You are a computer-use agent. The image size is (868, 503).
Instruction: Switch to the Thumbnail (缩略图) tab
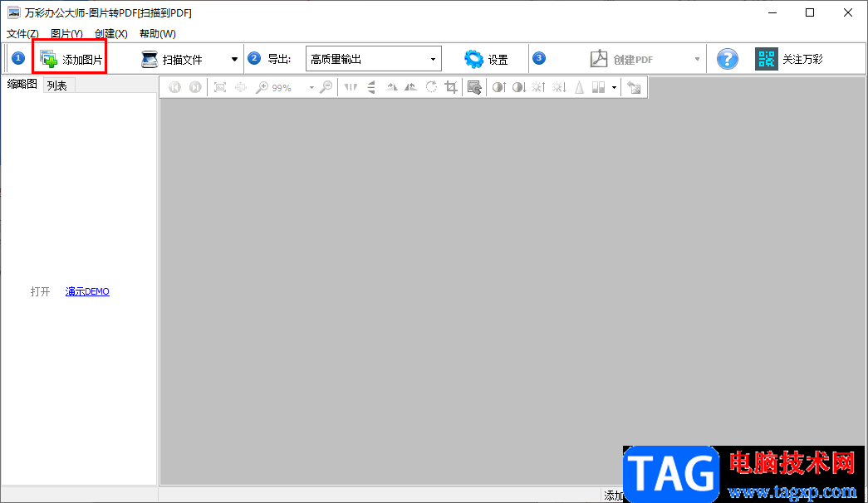click(22, 84)
